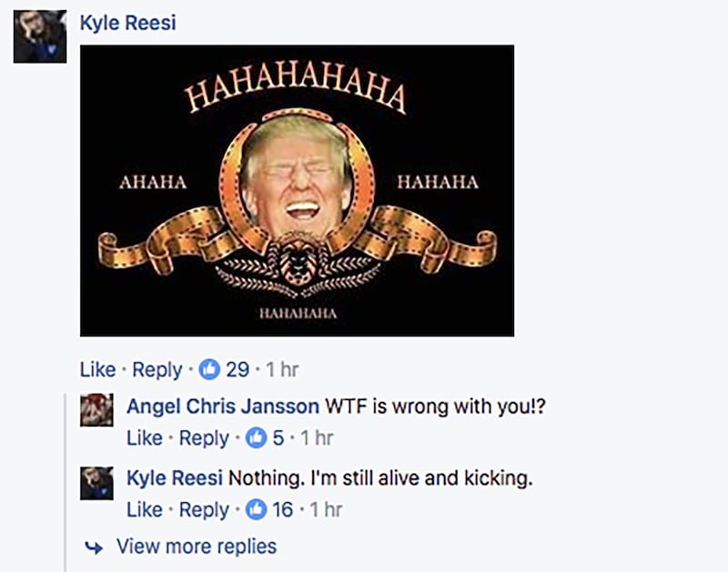Like the "still alive and kicking" reply
This screenshot has width=728, height=572.
pos(144,509)
